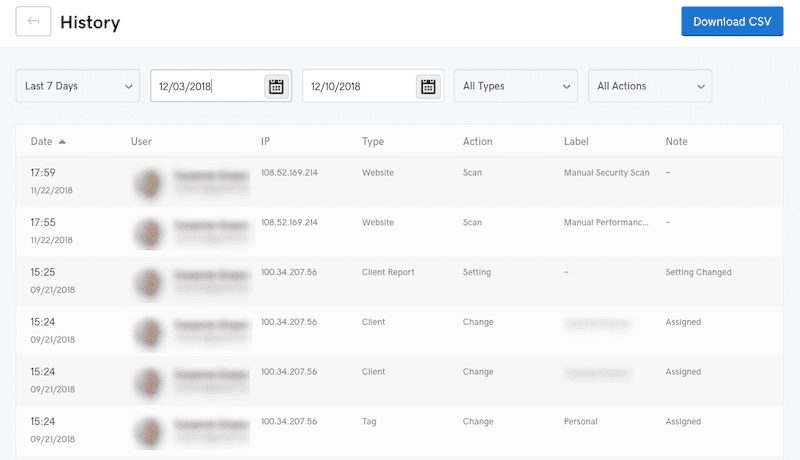
Task: Click Manual Security Scan label
Action: click(607, 172)
